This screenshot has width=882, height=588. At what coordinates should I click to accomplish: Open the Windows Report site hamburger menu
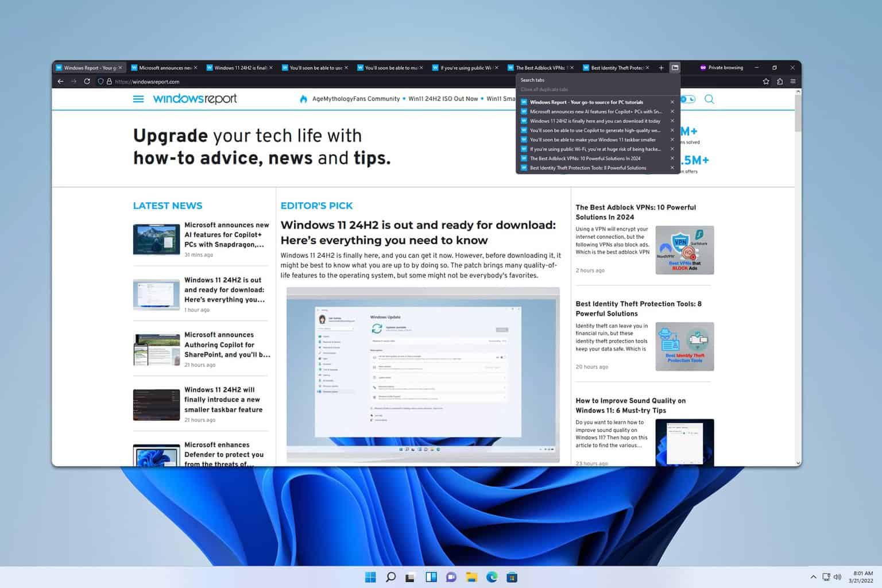point(138,99)
